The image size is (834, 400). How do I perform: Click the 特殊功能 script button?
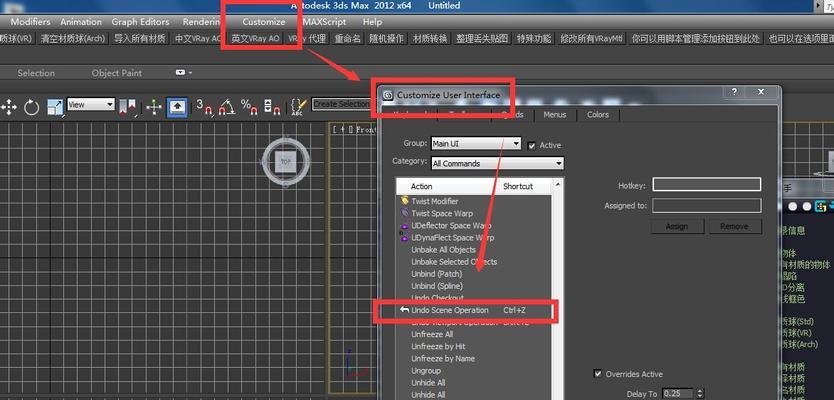coord(534,39)
